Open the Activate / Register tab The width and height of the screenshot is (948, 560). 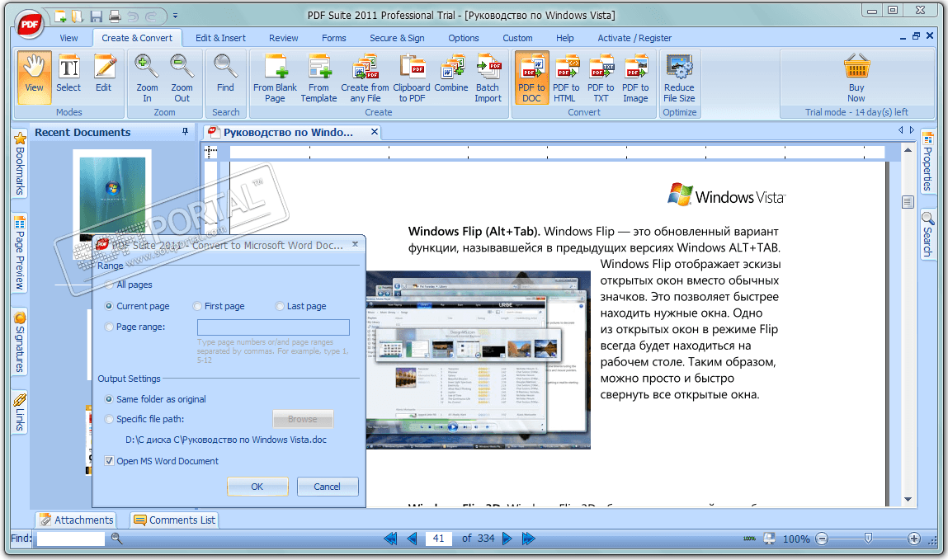(634, 38)
